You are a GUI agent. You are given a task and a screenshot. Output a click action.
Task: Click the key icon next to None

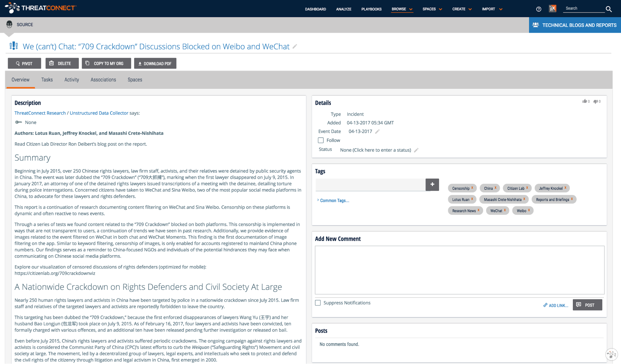19,122
